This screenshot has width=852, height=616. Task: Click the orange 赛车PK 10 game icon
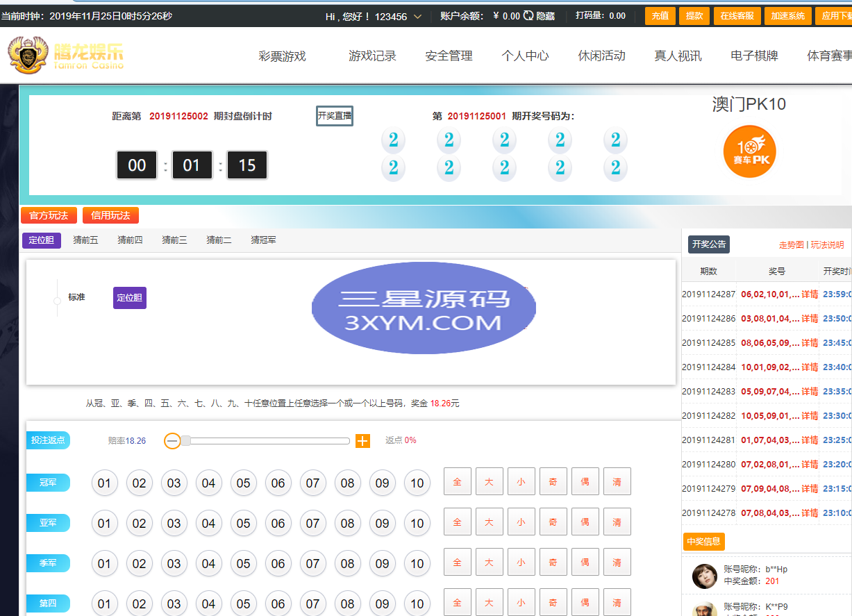tap(749, 151)
